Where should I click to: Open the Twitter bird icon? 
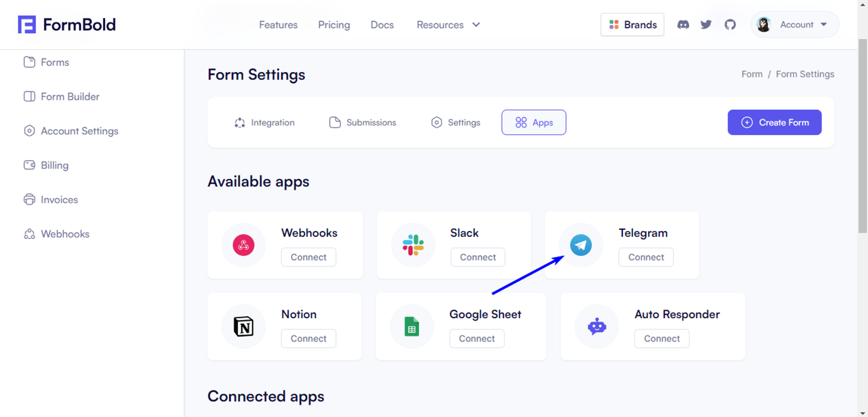pos(706,24)
